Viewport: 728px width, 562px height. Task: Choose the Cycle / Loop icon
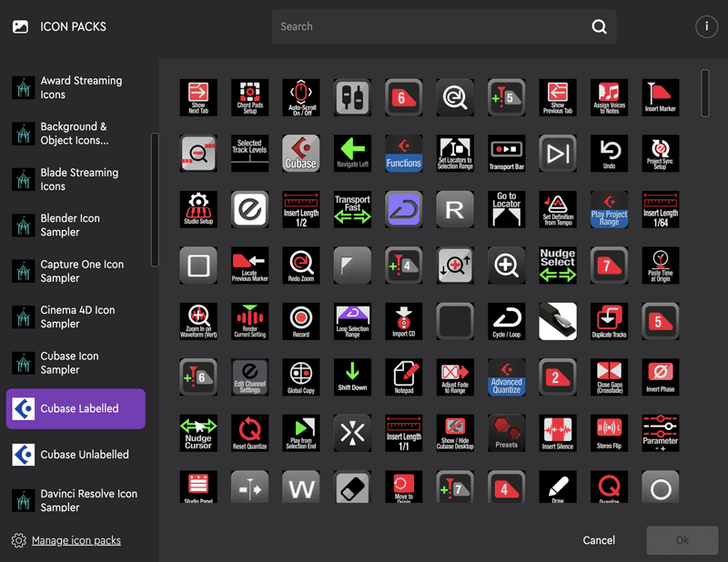point(507,321)
